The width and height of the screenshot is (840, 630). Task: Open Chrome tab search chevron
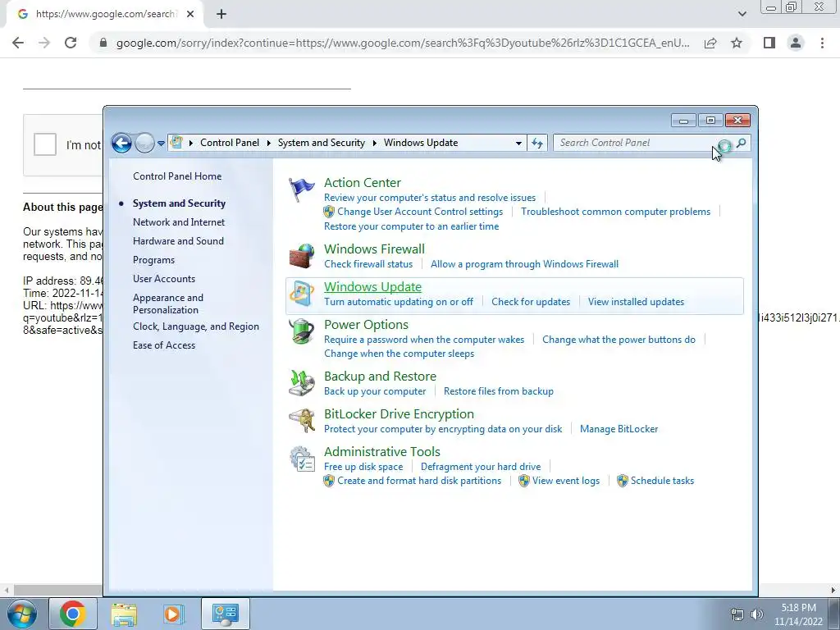point(742,14)
